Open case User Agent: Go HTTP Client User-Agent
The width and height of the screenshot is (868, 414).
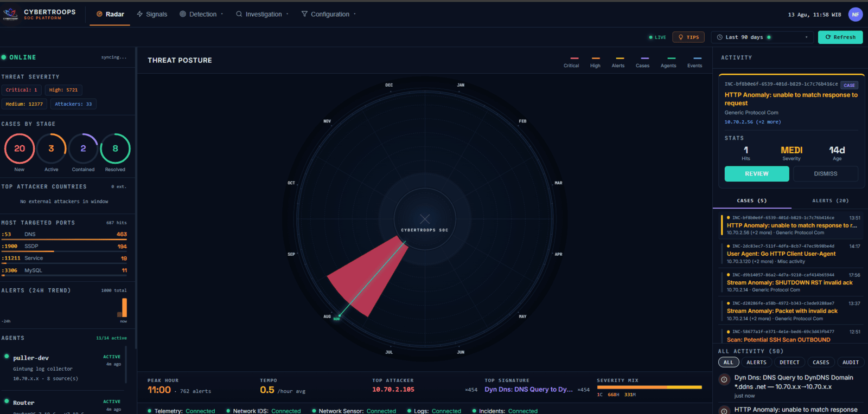(792, 254)
